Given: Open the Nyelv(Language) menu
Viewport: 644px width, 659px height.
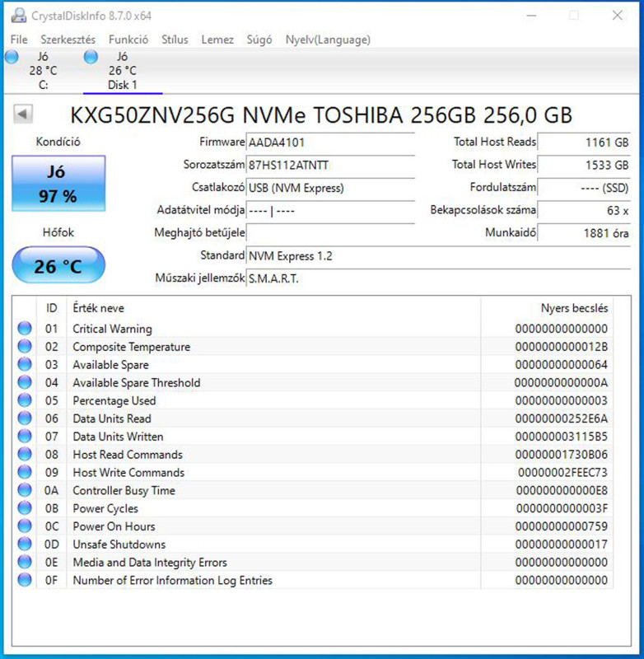Looking at the screenshot, I should [x=328, y=40].
